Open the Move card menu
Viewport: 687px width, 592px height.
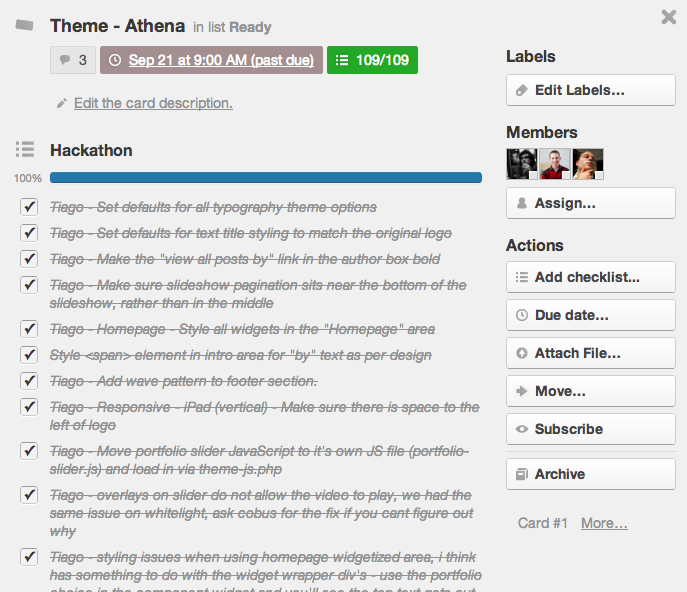pyautogui.click(x=591, y=391)
